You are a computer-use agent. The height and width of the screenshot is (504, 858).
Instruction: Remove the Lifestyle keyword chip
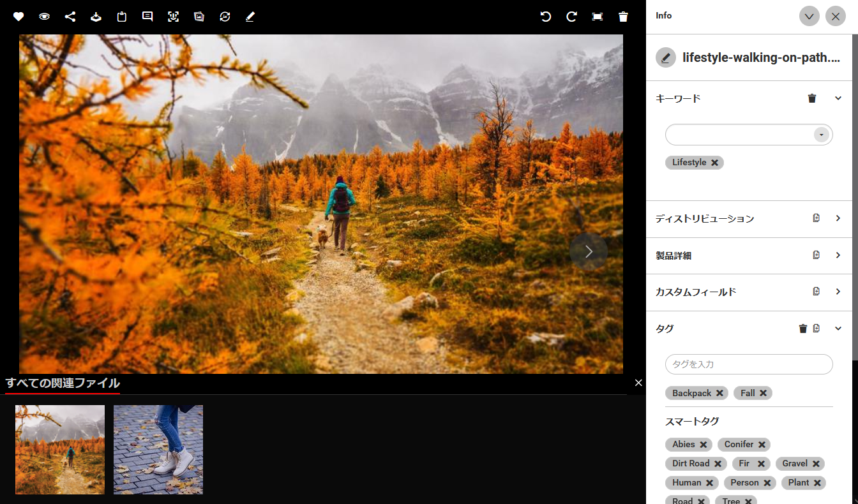714,163
